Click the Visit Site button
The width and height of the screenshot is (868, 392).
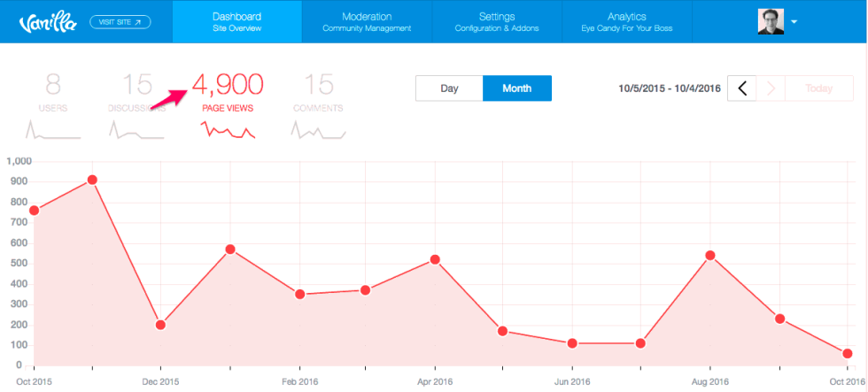point(120,21)
